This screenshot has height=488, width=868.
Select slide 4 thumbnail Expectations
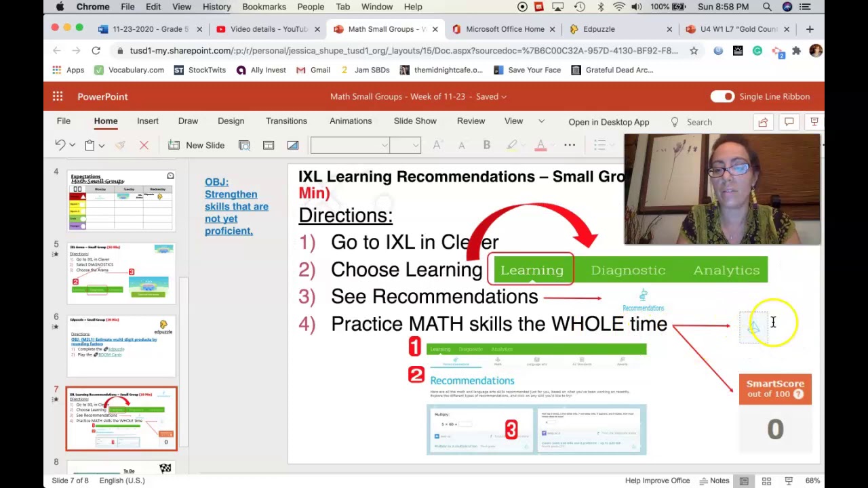click(121, 201)
